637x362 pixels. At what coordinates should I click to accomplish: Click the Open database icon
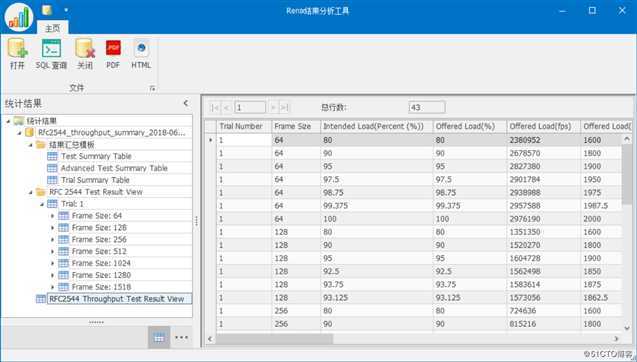point(17,54)
